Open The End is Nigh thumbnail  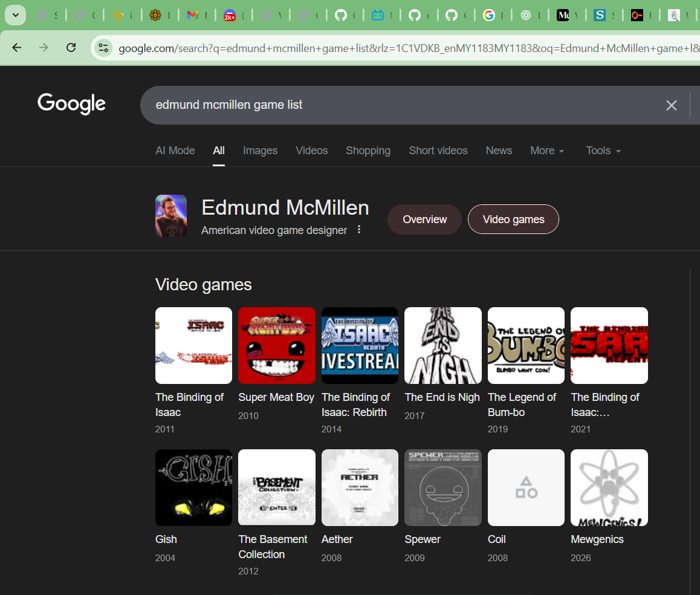(x=443, y=345)
